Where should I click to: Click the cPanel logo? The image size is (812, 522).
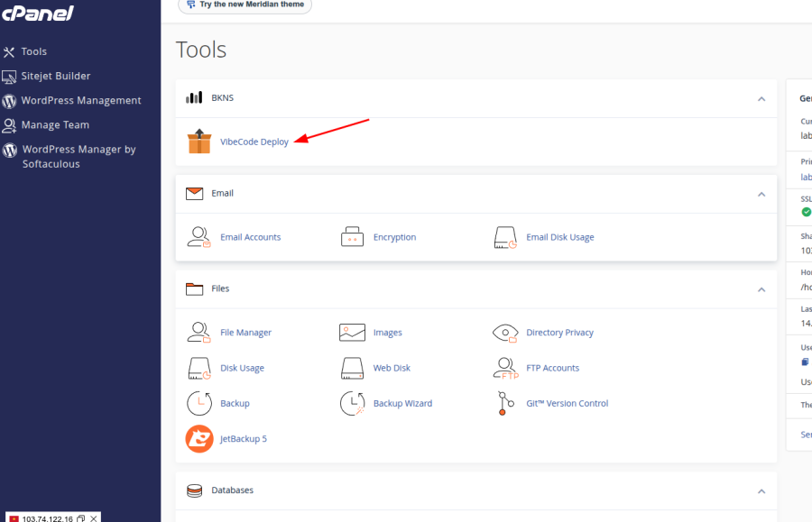(x=37, y=13)
